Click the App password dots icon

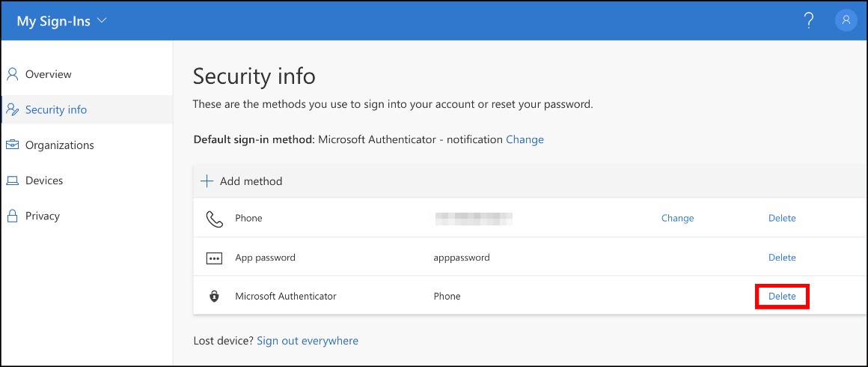214,258
